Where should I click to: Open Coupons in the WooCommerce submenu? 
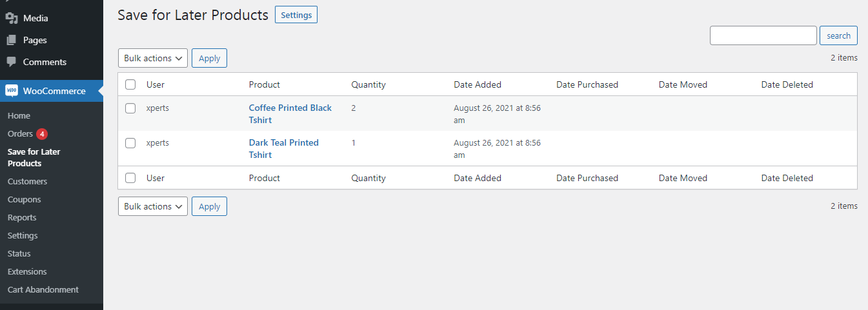click(25, 199)
